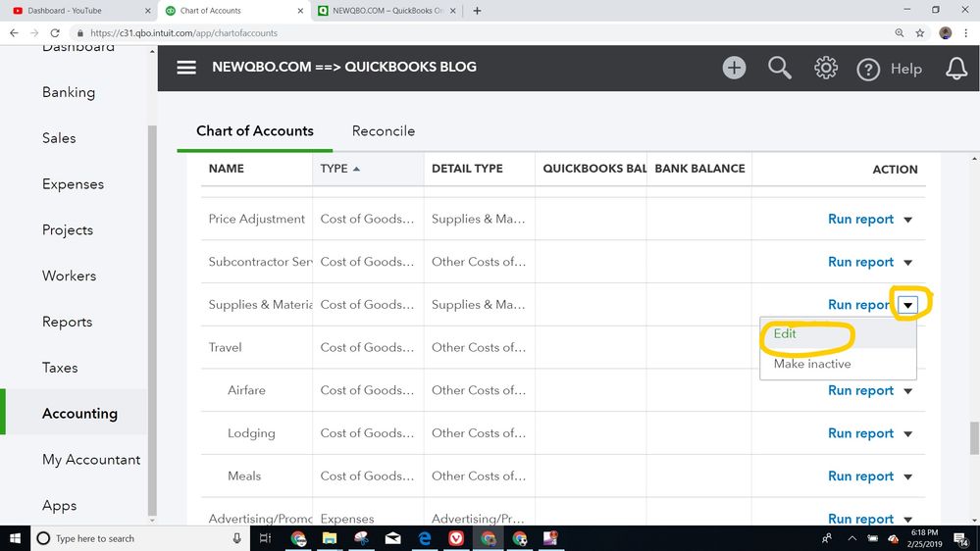The width and height of the screenshot is (980, 551).
Task: Open Banking in left sidebar
Action: [x=69, y=92]
